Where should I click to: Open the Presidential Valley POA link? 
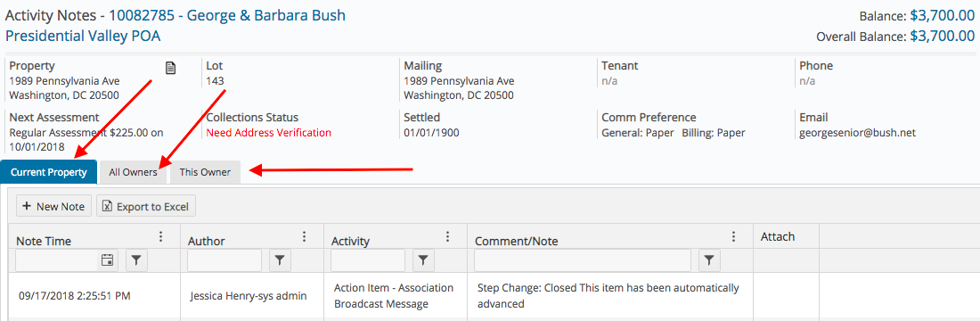click(x=83, y=36)
